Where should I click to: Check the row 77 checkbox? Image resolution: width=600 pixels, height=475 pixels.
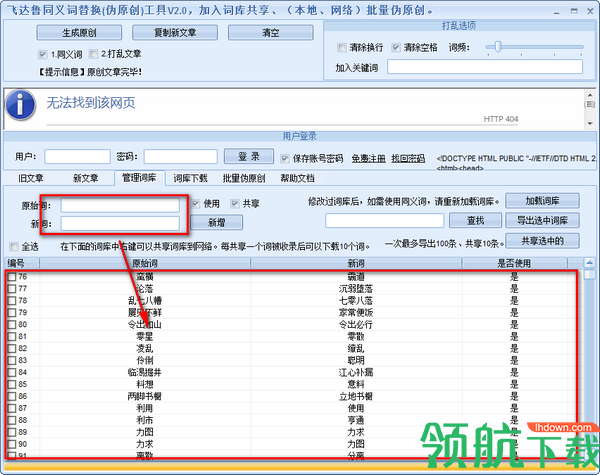pyautogui.click(x=12, y=289)
